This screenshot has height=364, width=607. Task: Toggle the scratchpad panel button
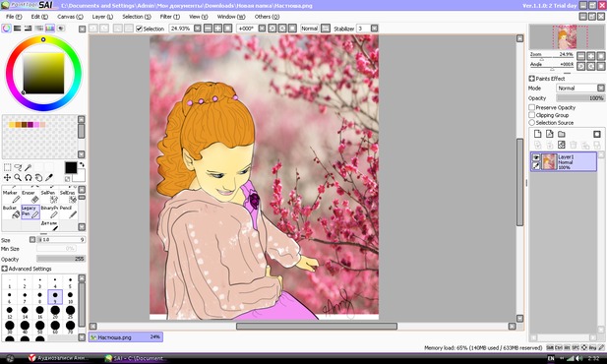point(61,29)
